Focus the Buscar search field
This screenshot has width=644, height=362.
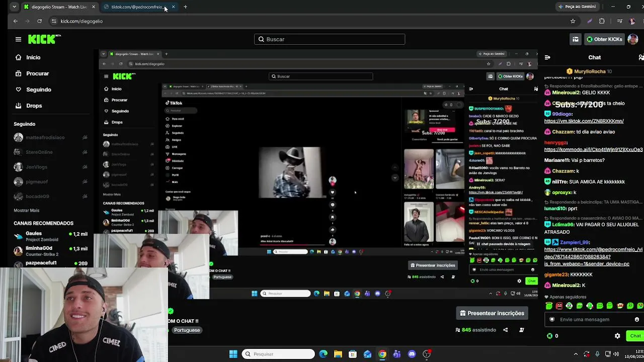pyautogui.click(x=330, y=39)
